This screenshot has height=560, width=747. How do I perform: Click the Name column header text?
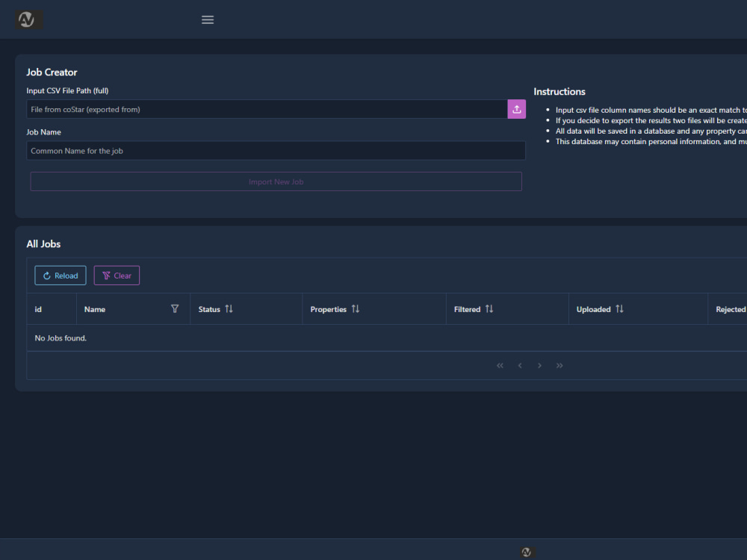point(95,309)
